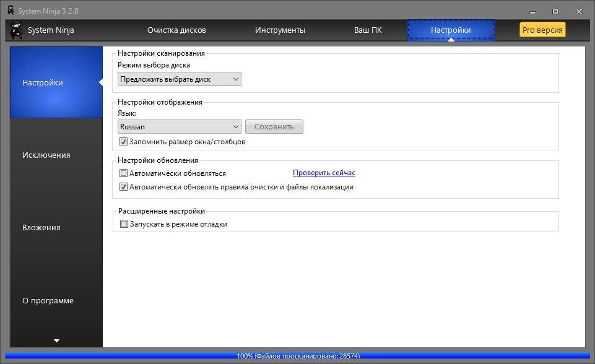The width and height of the screenshot is (595, 364).
Task: Click the "Проверить сейчас" link
Action: (x=324, y=173)
